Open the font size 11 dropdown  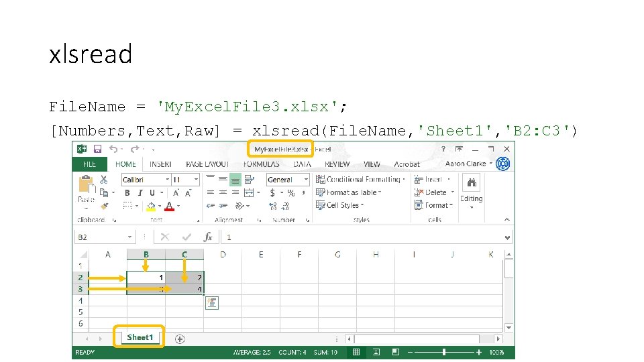coord(196,180)
